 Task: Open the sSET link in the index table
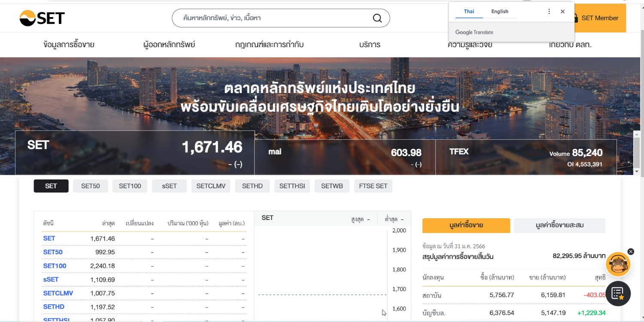(51, 280)
